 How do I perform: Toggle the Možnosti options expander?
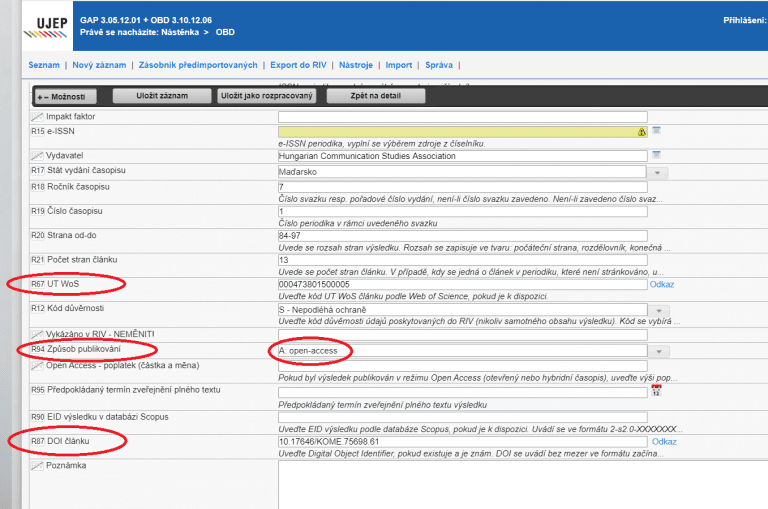click(66, 97)
